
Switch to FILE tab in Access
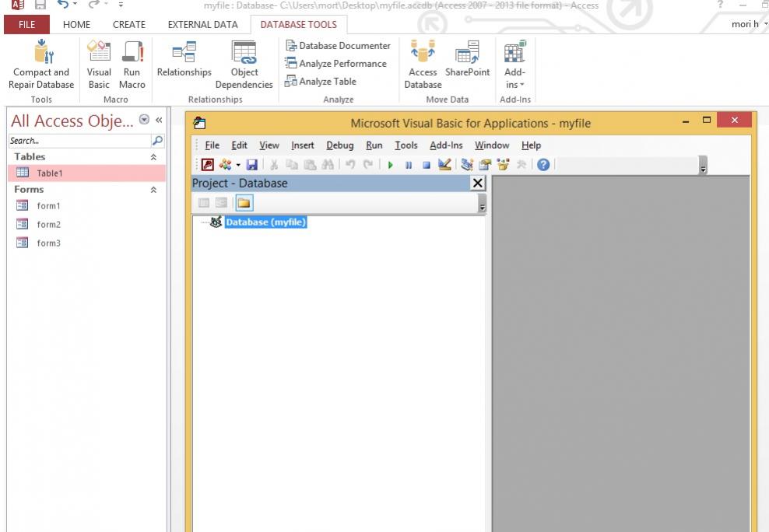click(26, 24)
